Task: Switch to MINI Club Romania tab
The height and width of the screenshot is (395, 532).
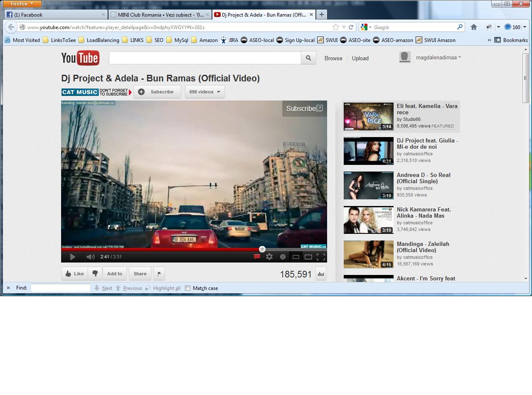Action: pyautogui.click(x=160, y=15)
